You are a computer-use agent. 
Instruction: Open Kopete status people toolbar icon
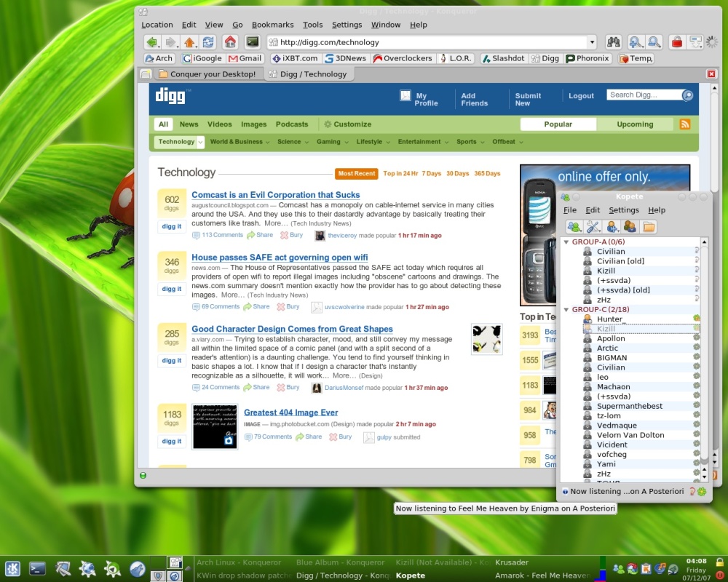[x=574, y=227]
